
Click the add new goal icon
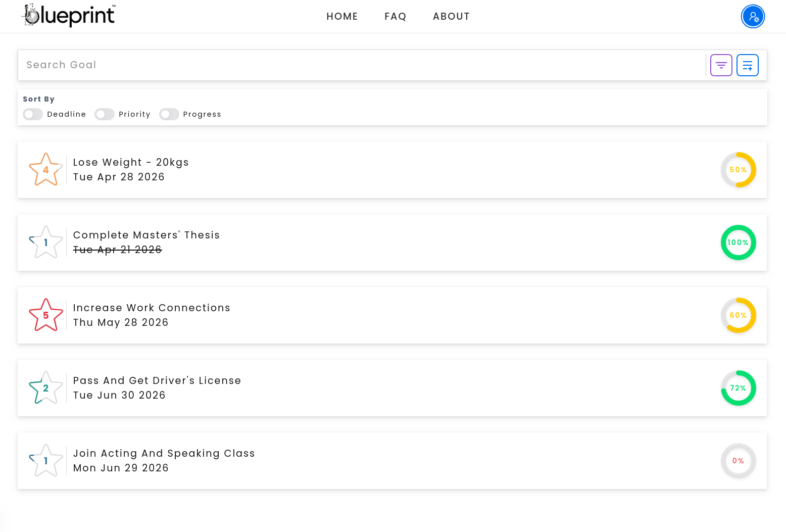coord(747,65)
